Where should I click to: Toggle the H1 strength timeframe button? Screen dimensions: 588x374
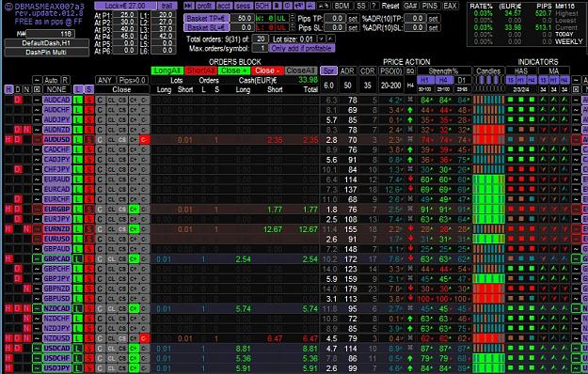pyautogui.click(x=425, y=80)
